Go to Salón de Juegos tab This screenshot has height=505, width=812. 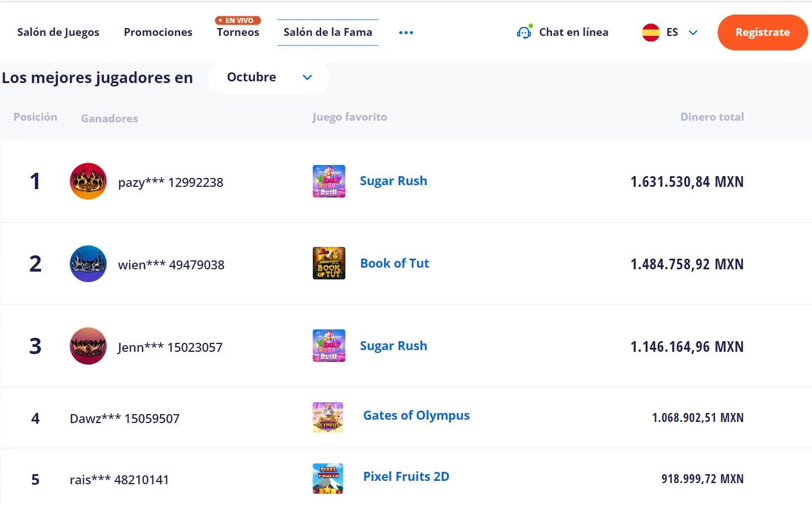click(58, 33)
